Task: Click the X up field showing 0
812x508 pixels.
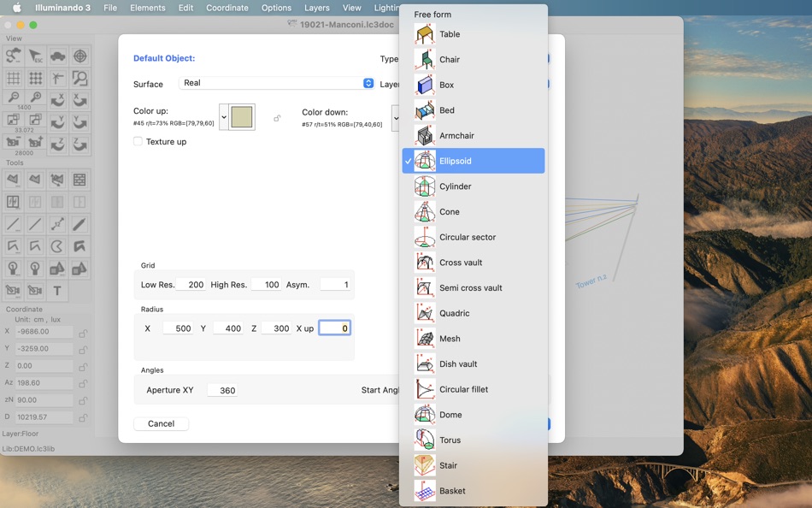Action: (x=334, y=328)
